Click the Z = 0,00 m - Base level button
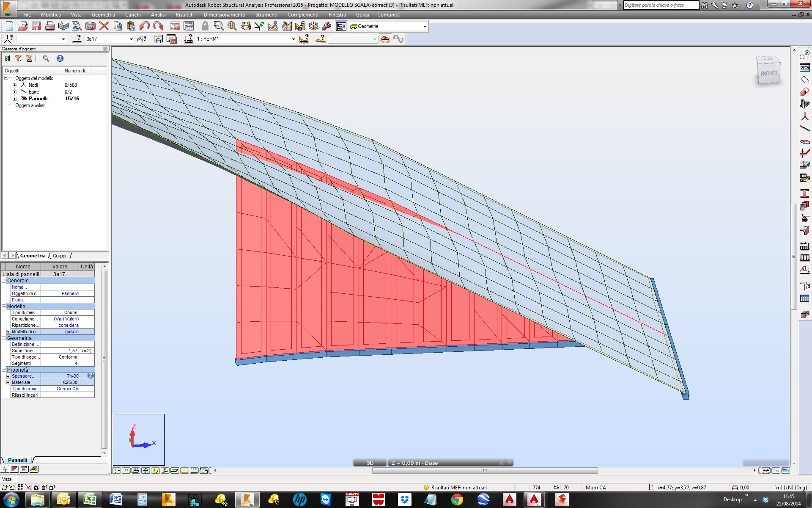This screenshot has width=812, height=508. (x=451, y=463)
